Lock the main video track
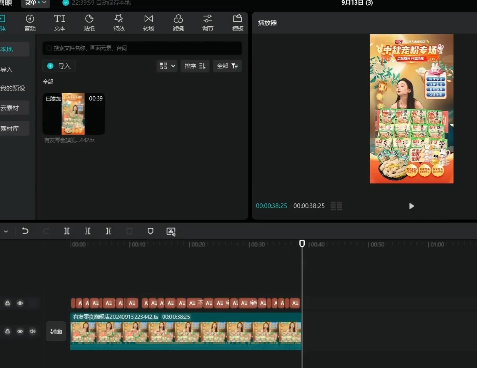Image resolution: width=477 pixels, height=368 pixels. point(7,331)
